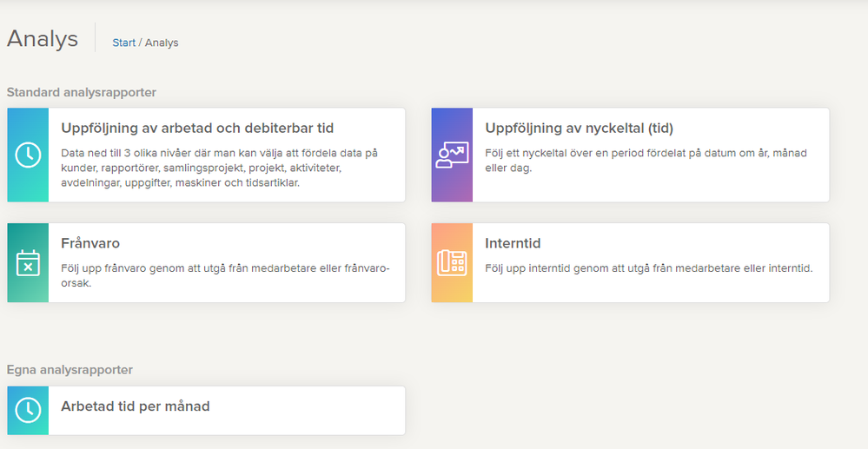Click the slash separator in the breadcrumb
Screen dimensions: 868x449
pyautogui.click(x=141, y=43)
